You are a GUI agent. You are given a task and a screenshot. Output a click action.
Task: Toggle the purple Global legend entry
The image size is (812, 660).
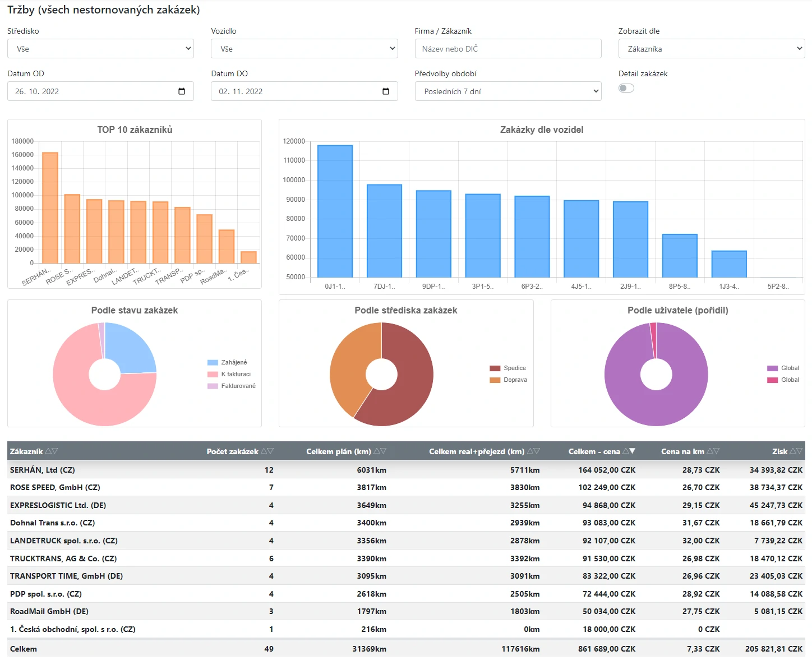click(x=783, y=368)
